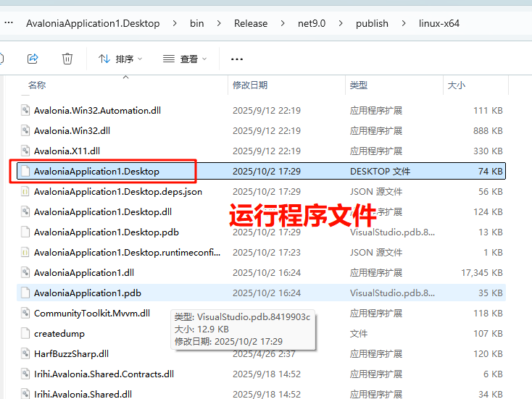Image resolution: width=532 pixels, height=399 pixels.
Task: Click the breadcrumb overflow ellipsis
Action: click(9, 23)
